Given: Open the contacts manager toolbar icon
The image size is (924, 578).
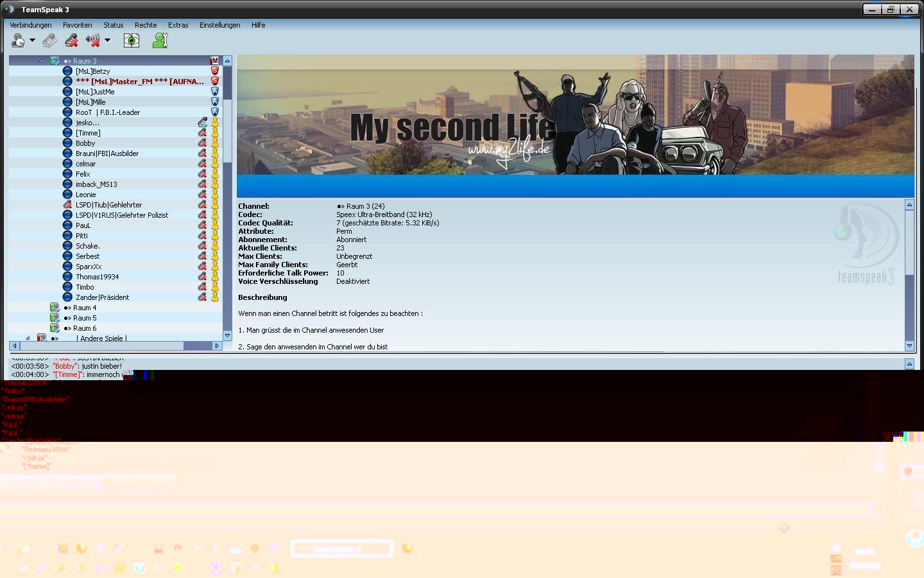Looking at the screenshot, I should (160, 41).
